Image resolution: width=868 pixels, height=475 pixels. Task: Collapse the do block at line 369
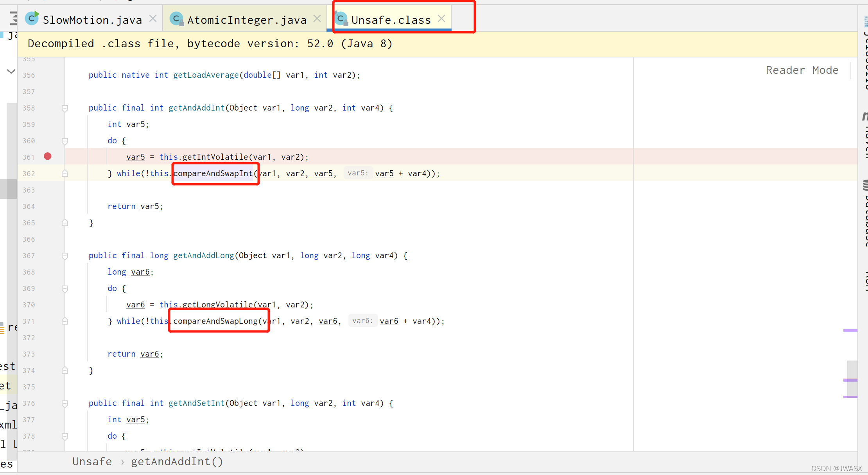tap(65, 289)
